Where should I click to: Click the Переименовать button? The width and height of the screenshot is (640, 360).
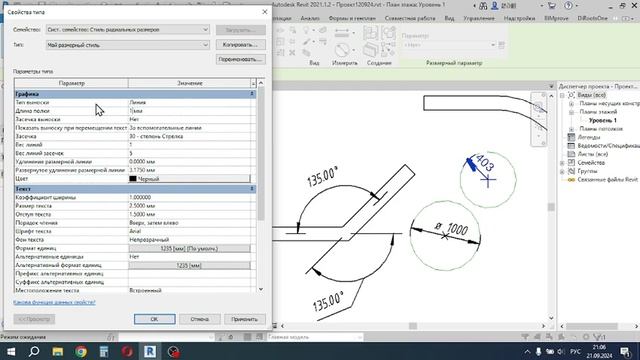(x=240, y=60)
